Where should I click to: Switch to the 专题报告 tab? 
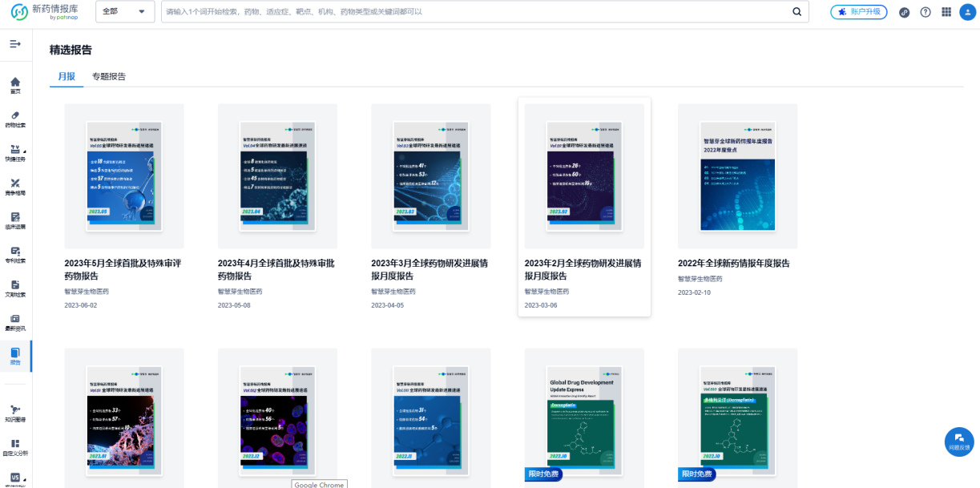(109, 77)
